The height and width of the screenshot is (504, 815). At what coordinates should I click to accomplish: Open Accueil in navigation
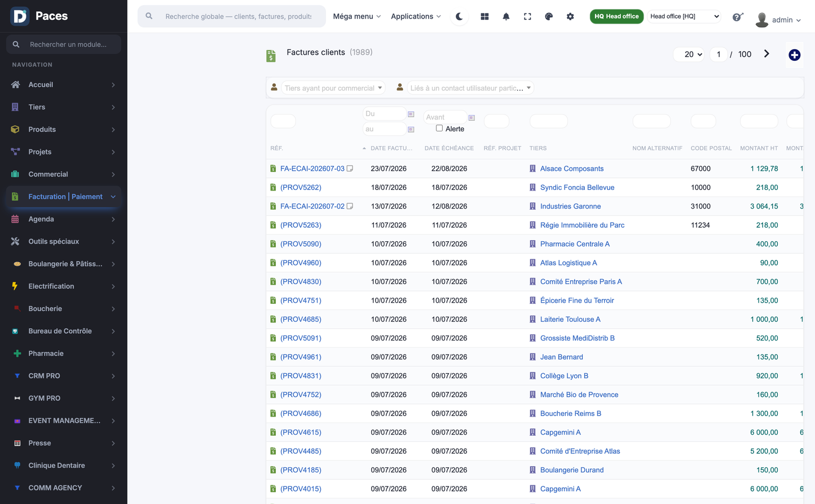pyautogui.click(x=64, y=85)
